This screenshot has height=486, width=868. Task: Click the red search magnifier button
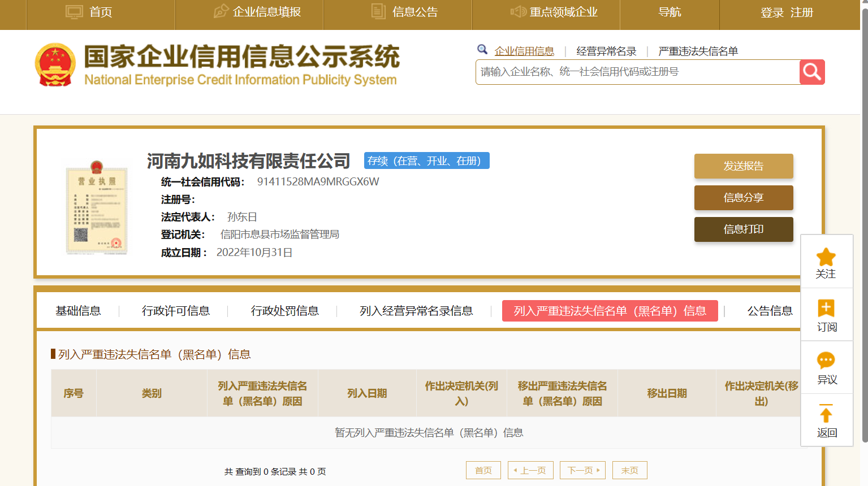812,72
